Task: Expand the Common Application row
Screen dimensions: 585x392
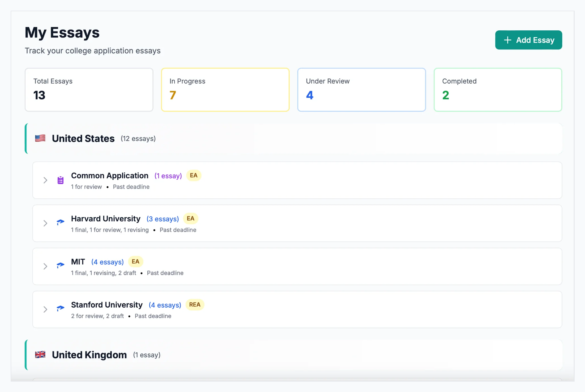Action: point(45,180)
